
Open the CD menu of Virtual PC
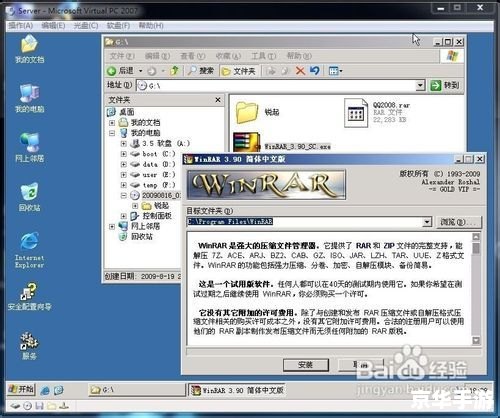pos(86,26)
